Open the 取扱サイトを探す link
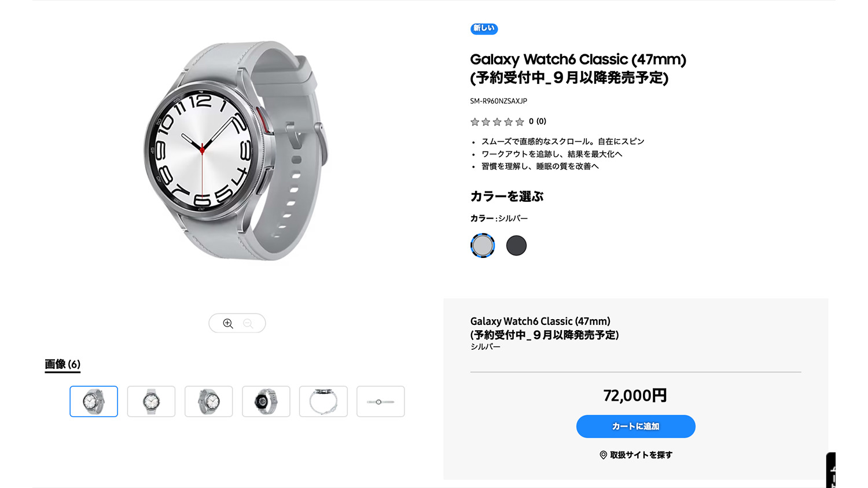The height and width of the screenshot is (488, 868). coord(635,455)
